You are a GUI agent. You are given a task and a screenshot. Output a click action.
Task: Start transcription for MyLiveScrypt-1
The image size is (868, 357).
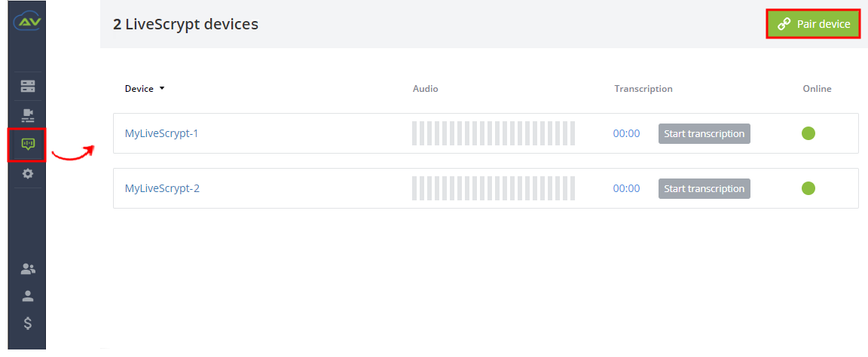pyautogui.click(x=704, y=133)
